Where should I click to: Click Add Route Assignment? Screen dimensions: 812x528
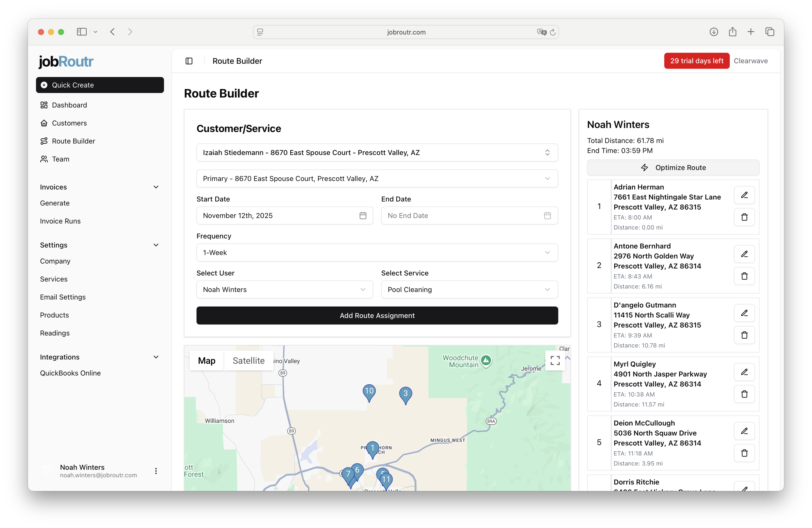(x=377, y=315)
